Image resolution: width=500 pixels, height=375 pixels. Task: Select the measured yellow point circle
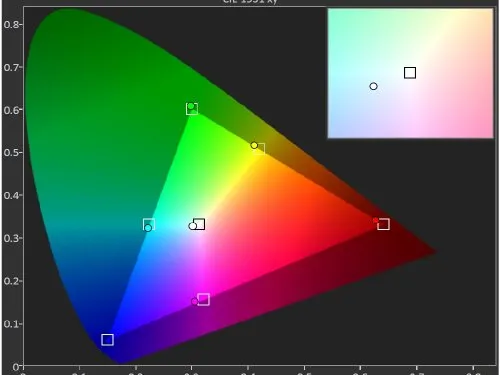pos(254,145)
